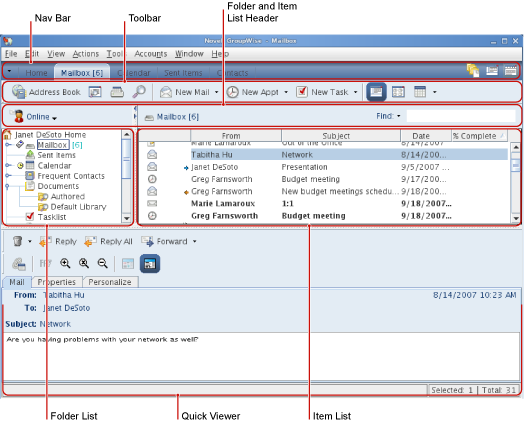The height and width of the screenshot is (423, 524).
Task: Click the zoom out magnifier icon
Action: (x=103, y=263)
